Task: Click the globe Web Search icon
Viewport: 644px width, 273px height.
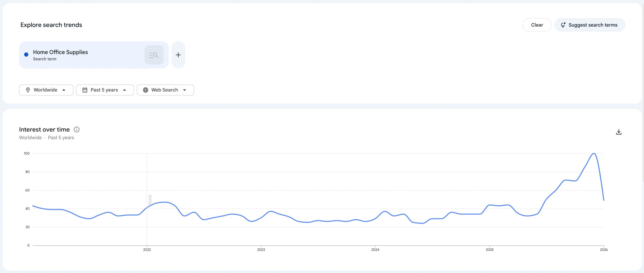Action: click(146, 90)
